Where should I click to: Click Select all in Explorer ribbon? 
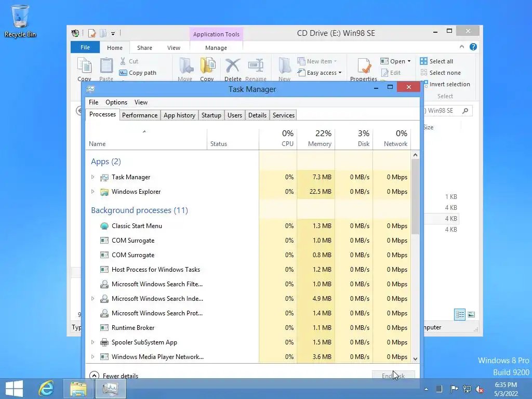point(436,61)
